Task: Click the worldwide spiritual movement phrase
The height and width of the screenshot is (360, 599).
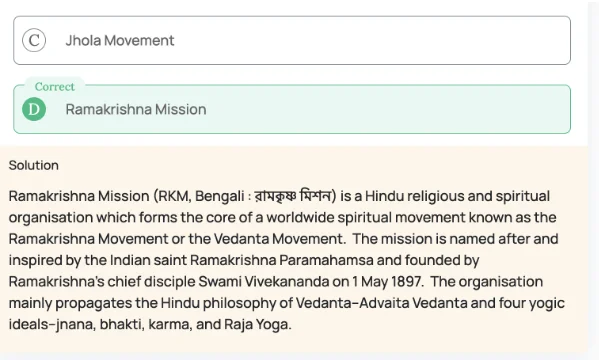Action: (366, 217)
